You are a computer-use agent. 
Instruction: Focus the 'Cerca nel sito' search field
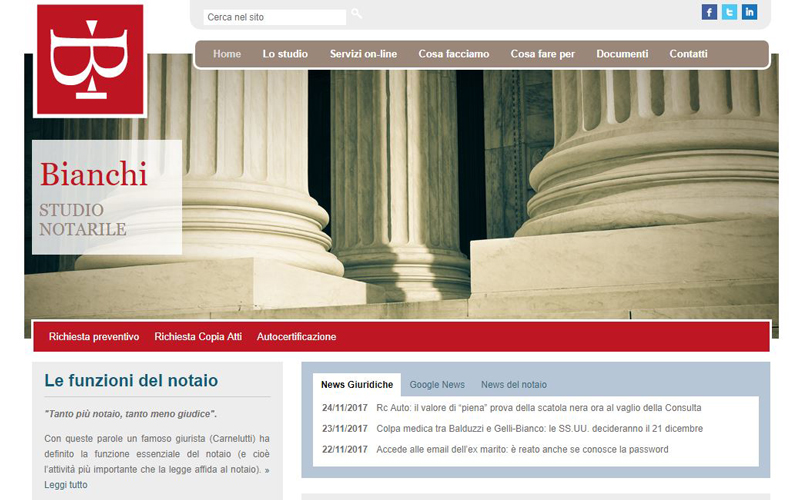274,17
